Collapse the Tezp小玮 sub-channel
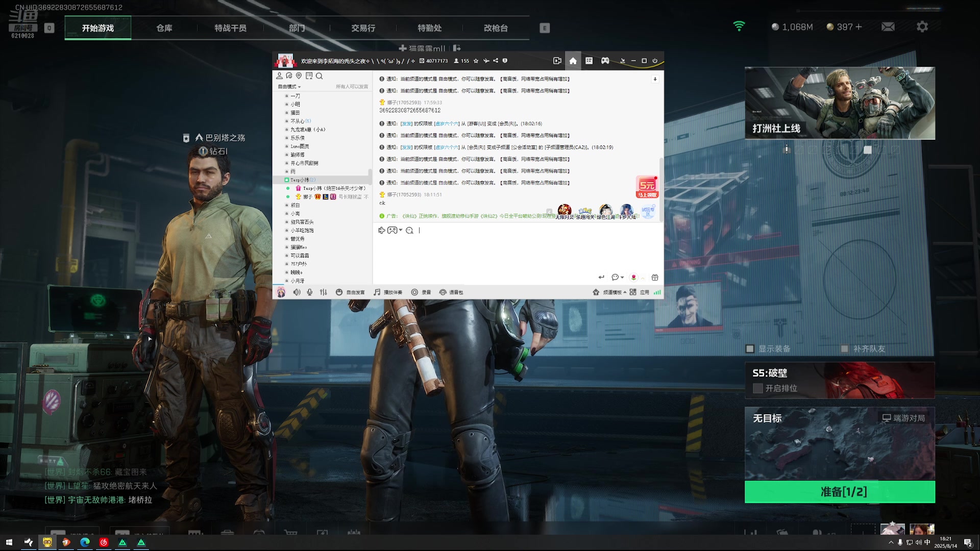Screen dimensions: 980x551 [x=287, y=180]
